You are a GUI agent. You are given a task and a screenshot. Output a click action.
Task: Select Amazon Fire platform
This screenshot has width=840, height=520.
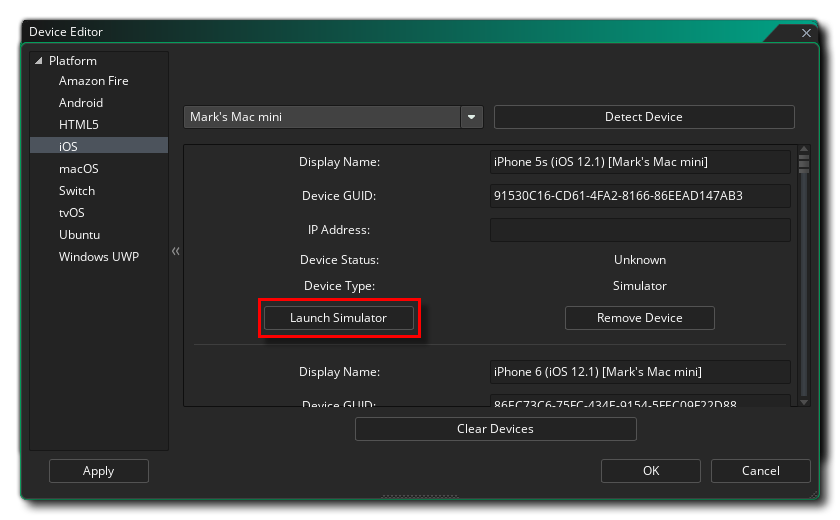pos(93,81)
